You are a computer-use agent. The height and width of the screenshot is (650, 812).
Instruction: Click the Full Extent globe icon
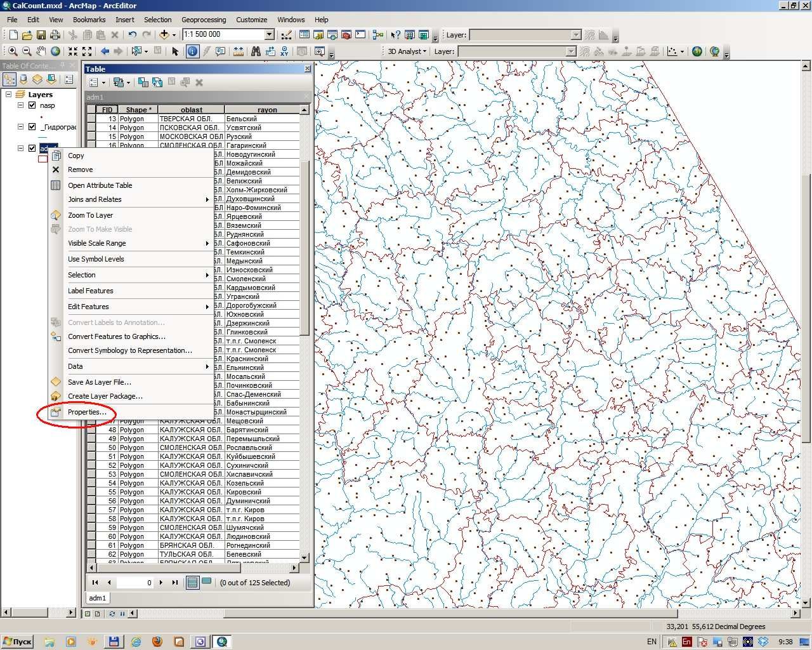click(55, 51)
